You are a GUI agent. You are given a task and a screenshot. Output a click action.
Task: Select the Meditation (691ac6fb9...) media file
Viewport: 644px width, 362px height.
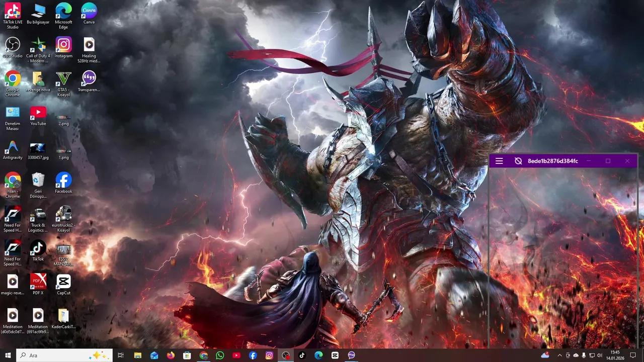(38, 321)
